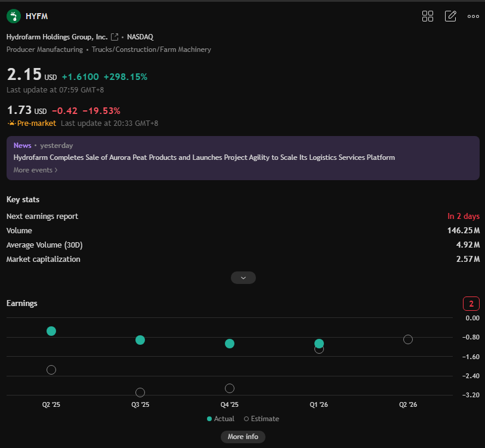Click the −19.53% pre-market change
Viewport: 485px width, 448px height.
[x=101, y=111]
